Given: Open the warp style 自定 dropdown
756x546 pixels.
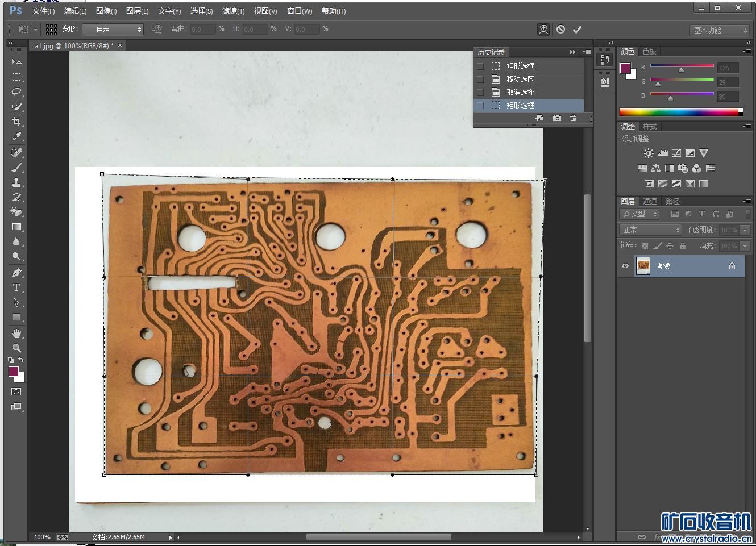Looking at the screenshot, I should pyautogui.click(x=113, y=30).
